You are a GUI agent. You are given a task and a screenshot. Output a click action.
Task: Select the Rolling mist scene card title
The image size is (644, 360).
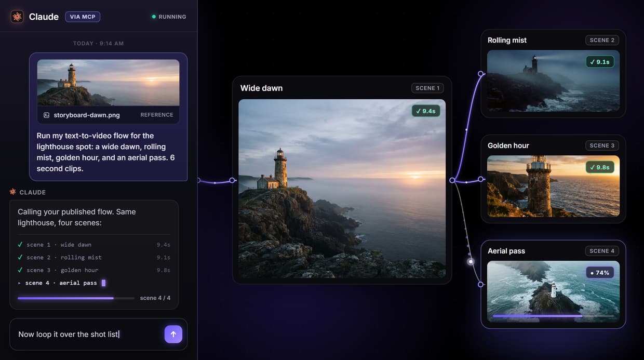tap(507, 40)
